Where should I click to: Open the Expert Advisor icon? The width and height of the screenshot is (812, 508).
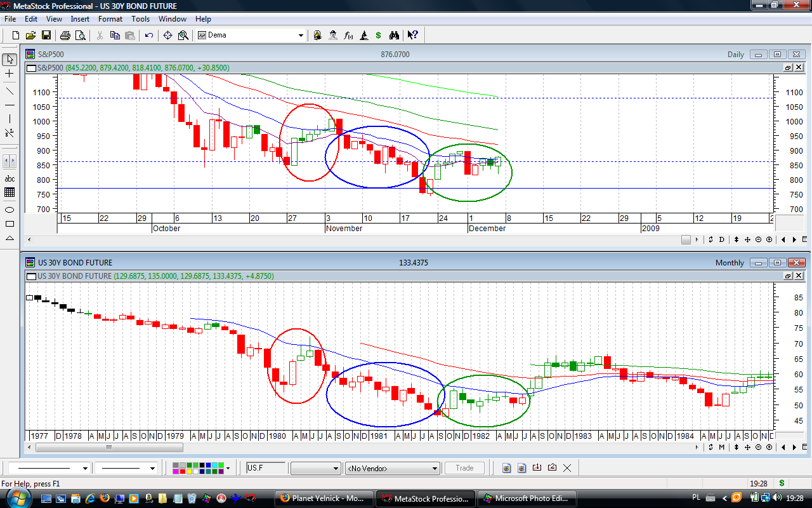[333, 36]
